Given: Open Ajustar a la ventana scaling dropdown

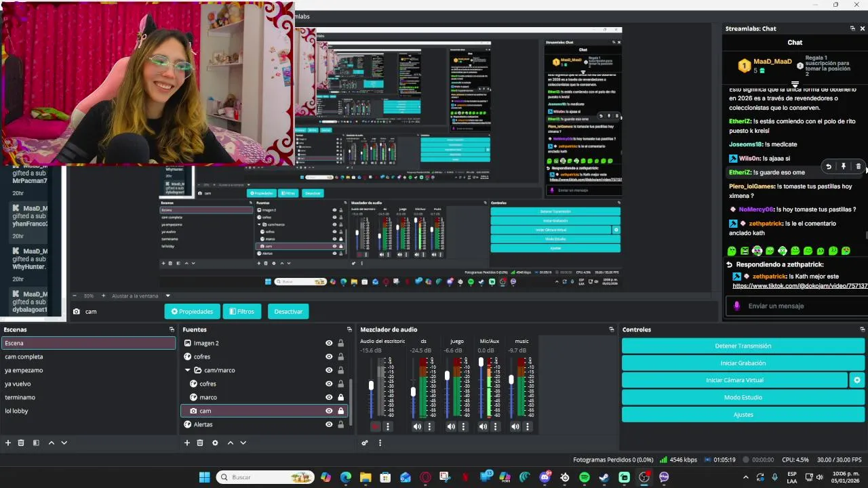Looking at the screenshot, I should click(x=167, y=296).
